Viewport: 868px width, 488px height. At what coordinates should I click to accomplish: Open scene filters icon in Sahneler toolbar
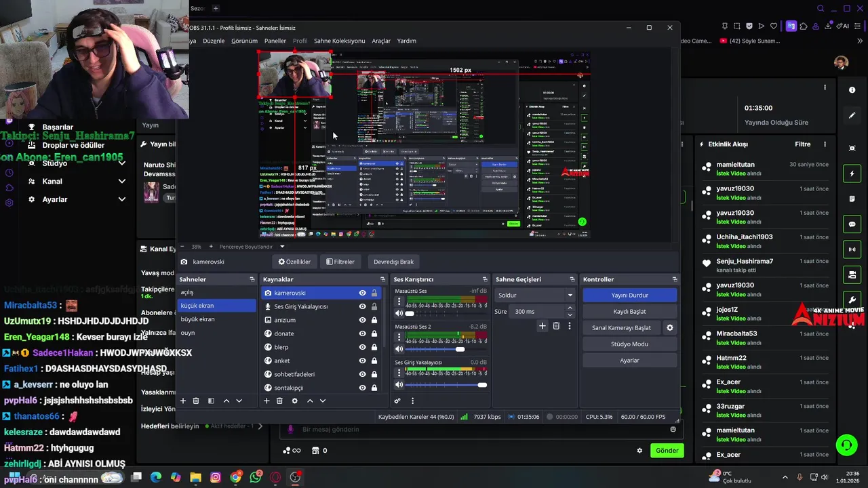click(211, 401)
